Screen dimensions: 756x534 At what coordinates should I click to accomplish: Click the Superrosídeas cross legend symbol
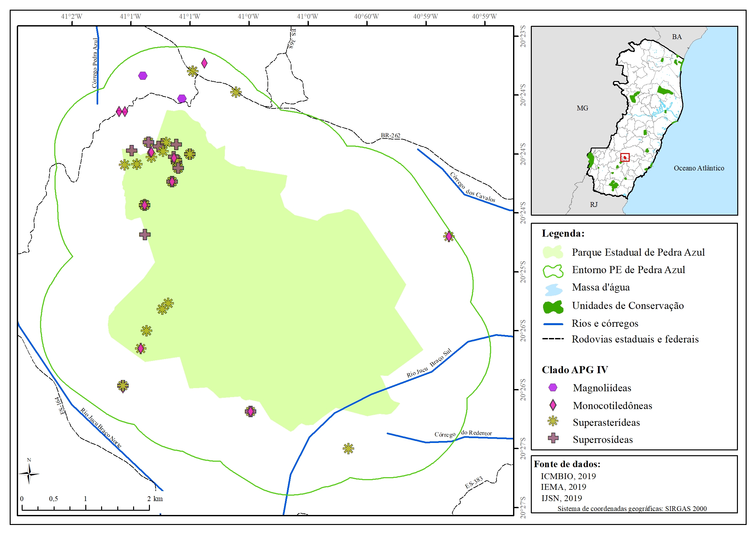coord(553,438)
